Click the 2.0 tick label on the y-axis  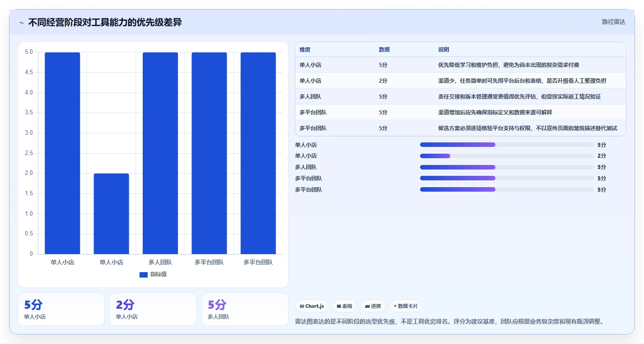tap(28, 174)
